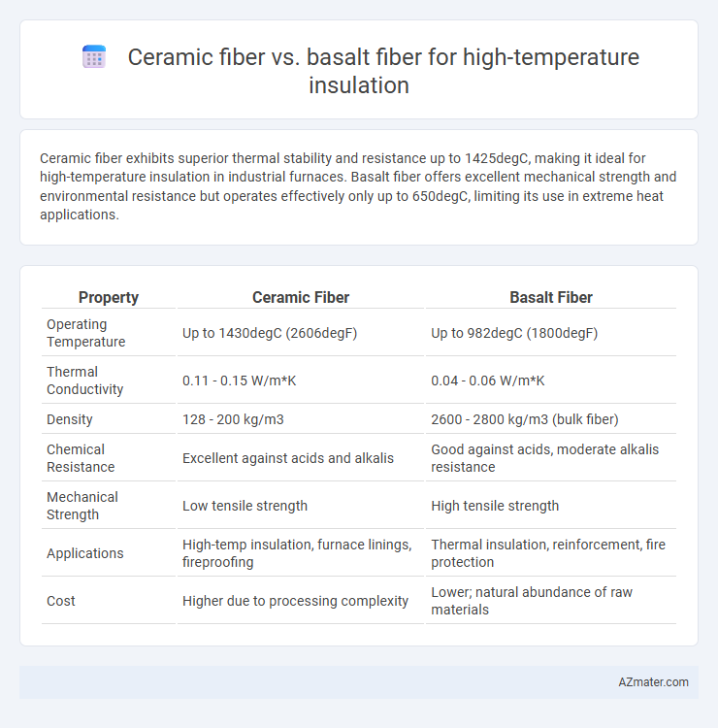The image size is (718, 728).
Task: Click the 'Property' column header
Action: (109, 297)
